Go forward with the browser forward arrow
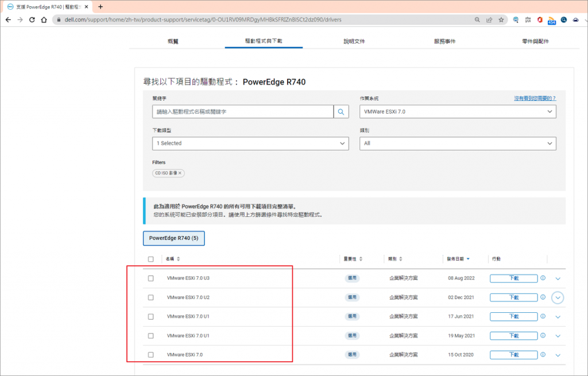Screen dimensions: 588x376 point(20,20)
